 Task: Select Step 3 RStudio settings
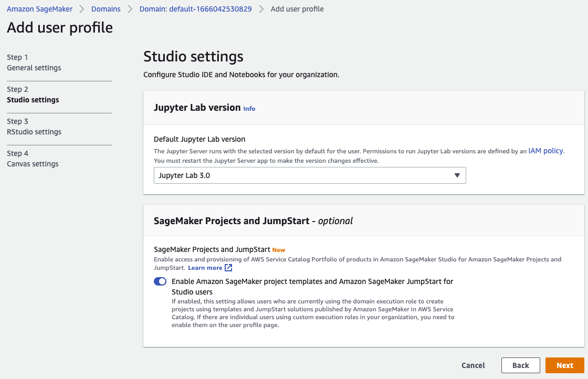coord(34,127)
